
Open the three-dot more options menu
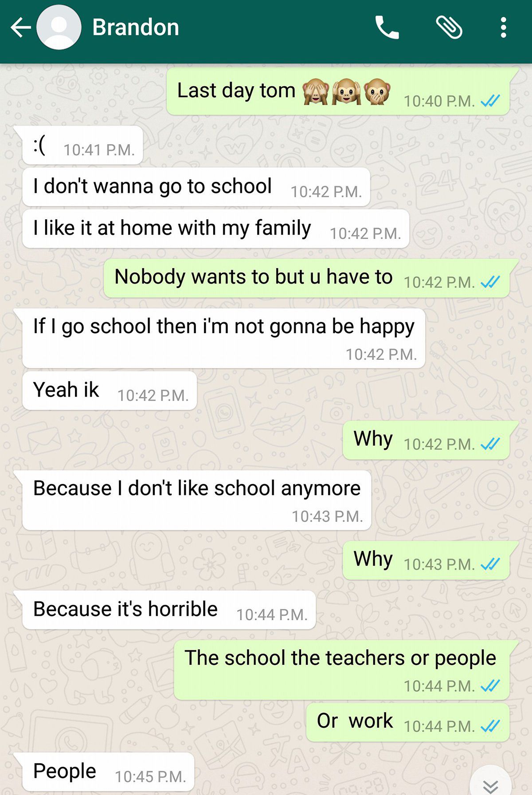pos(503,28)
